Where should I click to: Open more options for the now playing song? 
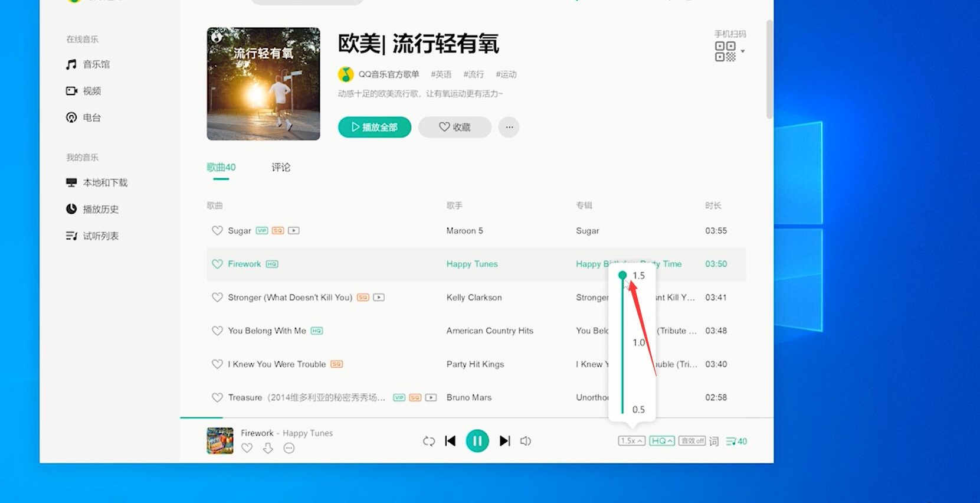coord(289,448)
